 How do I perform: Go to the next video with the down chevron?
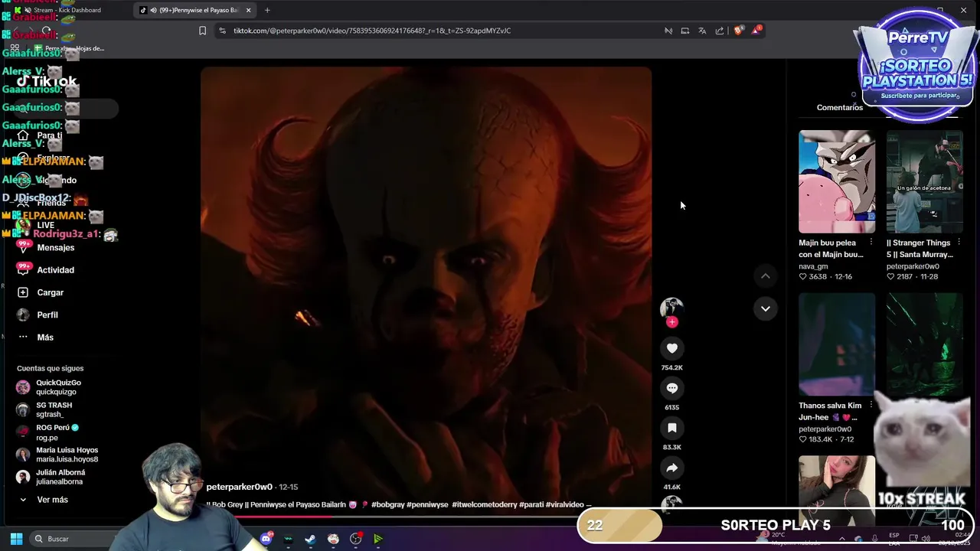(x=765, y=308)
